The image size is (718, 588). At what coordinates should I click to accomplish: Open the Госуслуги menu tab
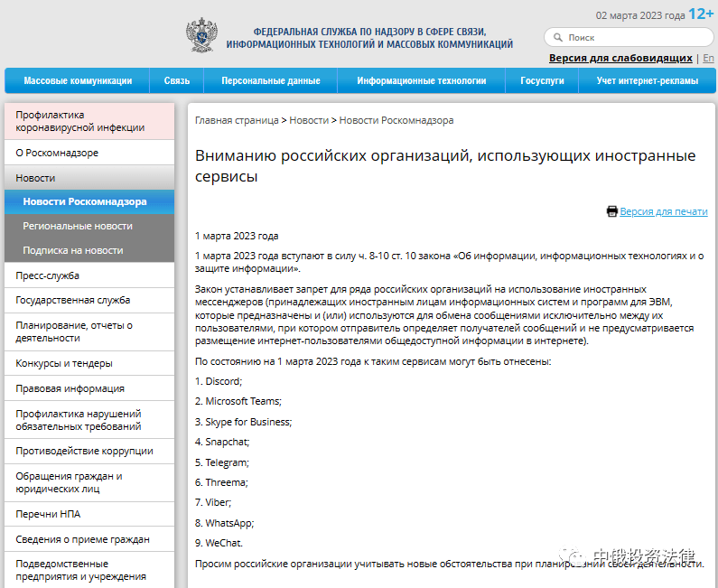pos(542,80)
